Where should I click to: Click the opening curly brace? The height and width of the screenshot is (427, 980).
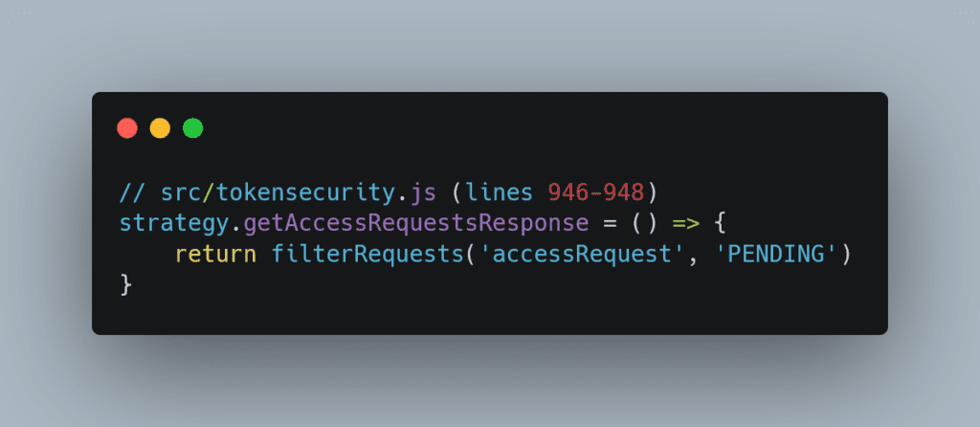pyautogui.click(x=720, y=224)
